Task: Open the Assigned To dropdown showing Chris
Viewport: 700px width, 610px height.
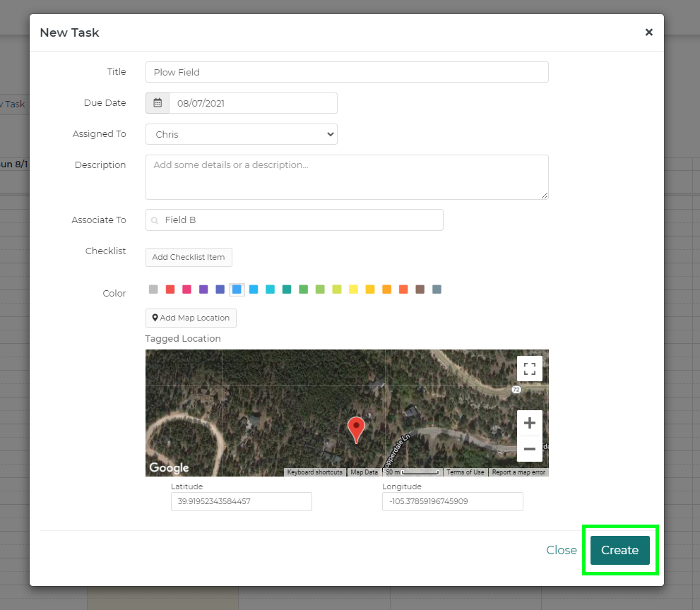Action: tap(242, 134)
